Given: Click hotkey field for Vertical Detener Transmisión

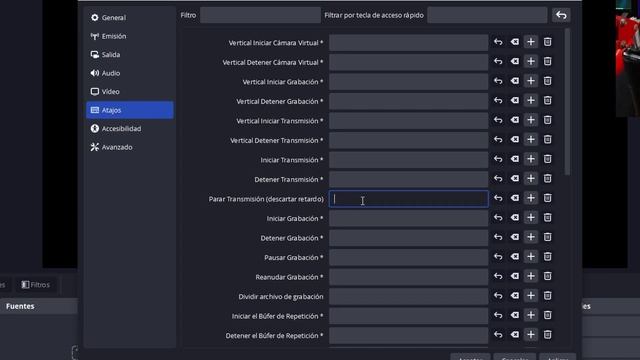Looking at the screenshot, I should coord(408,140).
